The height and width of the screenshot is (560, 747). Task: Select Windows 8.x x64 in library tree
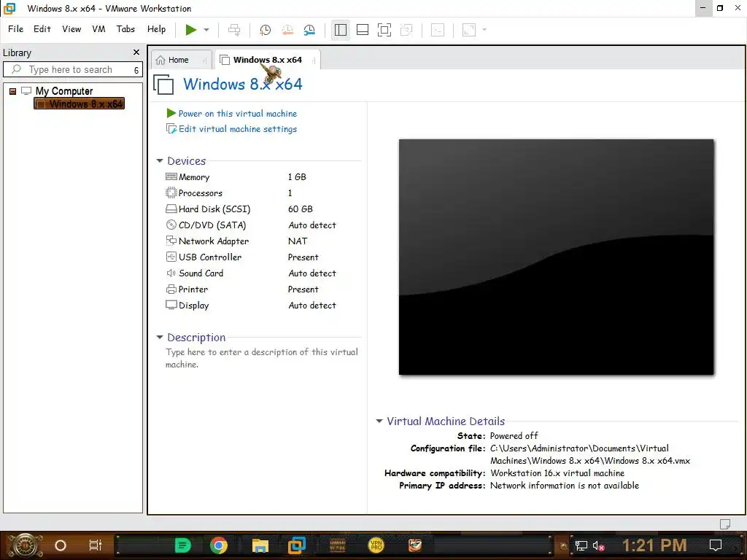coord(79,104)
